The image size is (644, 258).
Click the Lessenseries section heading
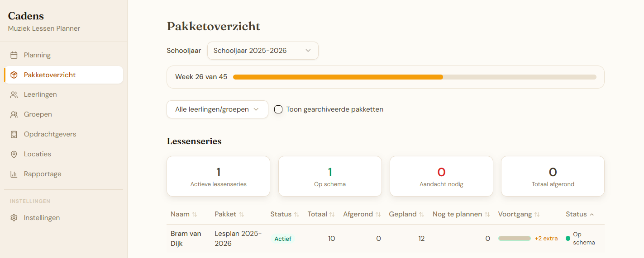[x=194, y=141]
